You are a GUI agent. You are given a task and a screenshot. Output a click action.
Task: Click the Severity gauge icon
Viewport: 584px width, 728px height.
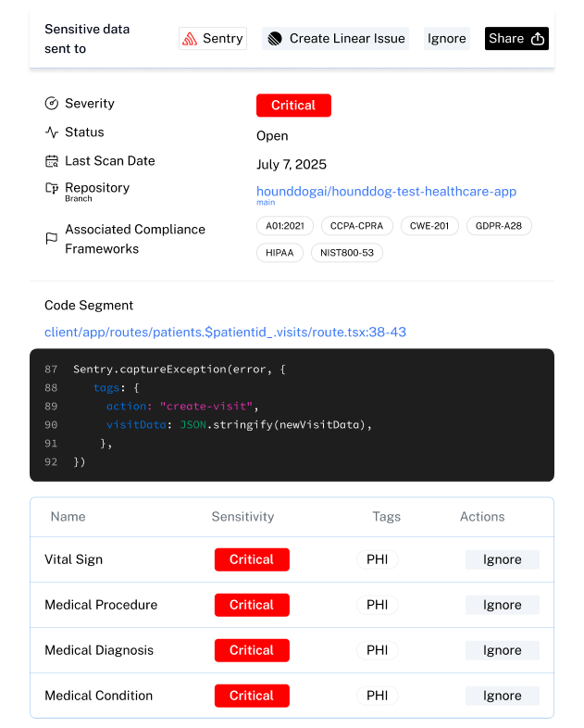pyautogui.click(x=52, y=104)
